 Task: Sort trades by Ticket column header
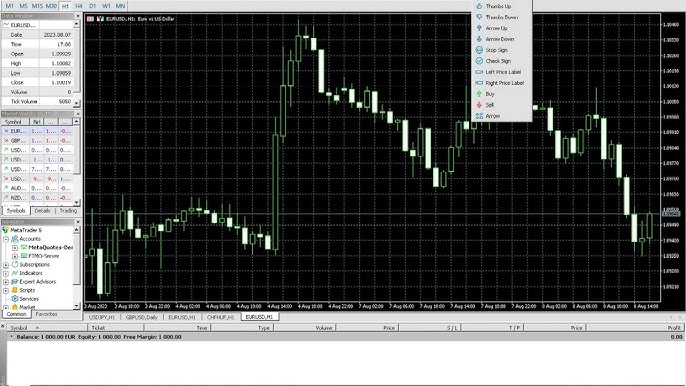[x=116, y=327]
